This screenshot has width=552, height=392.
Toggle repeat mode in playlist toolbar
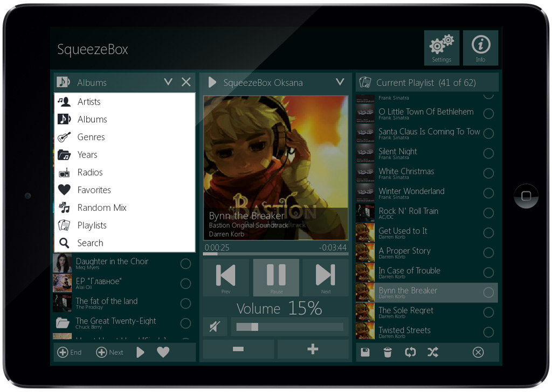[x=410, y=352]
